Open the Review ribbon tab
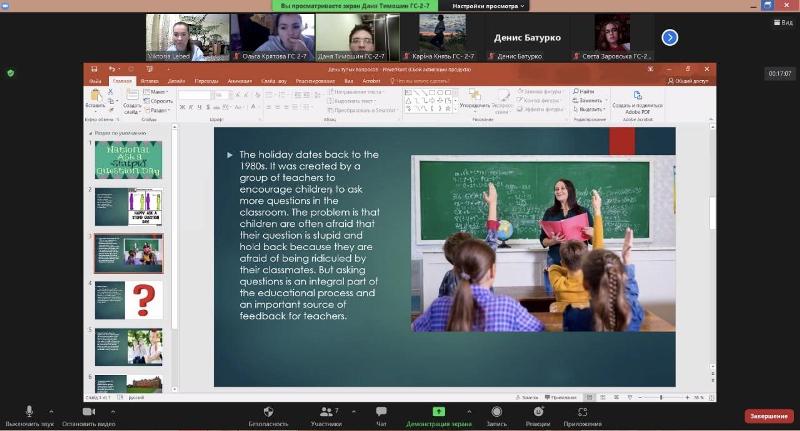The width and height of the screenshot is (800, 431). coord(315,81)
